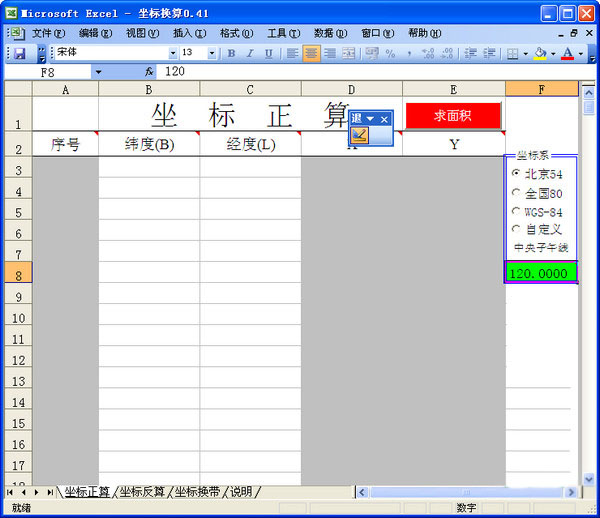600x518 pixels.
Task: Click the merge and center icon
Action: point(348,53)
